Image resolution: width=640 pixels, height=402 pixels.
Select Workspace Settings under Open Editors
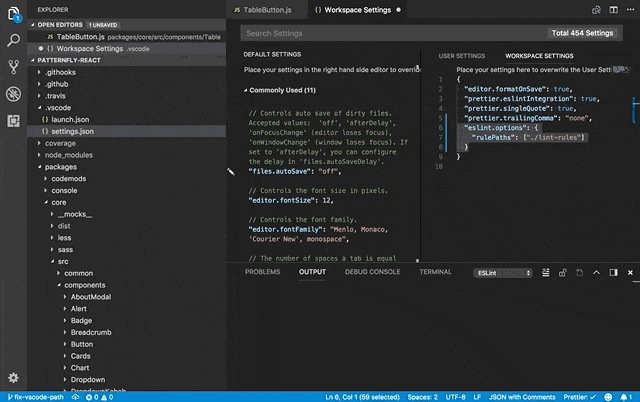click(x=127, y=49)
